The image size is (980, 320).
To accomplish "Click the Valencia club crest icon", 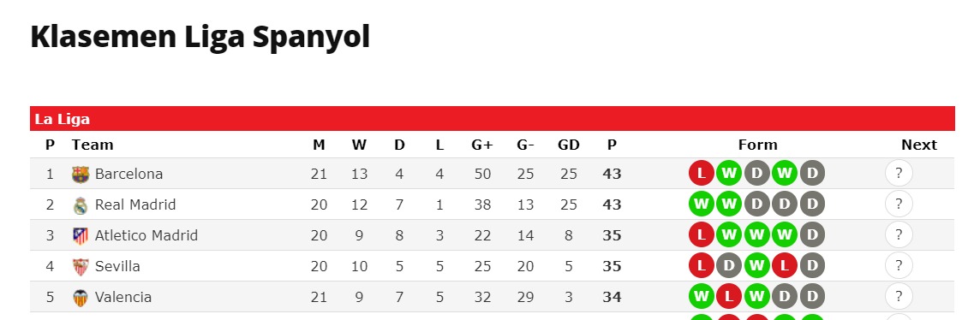I will (x=81, y=298).
